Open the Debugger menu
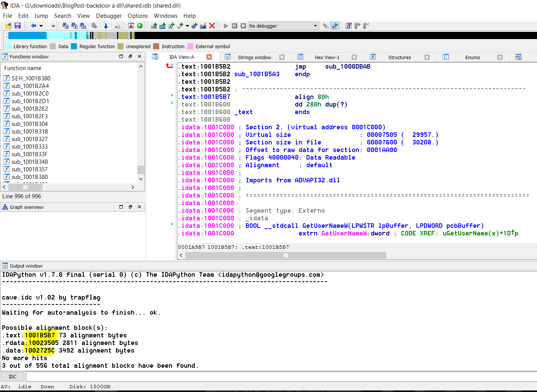Screen dimensions: 537x392 (109, 16)
